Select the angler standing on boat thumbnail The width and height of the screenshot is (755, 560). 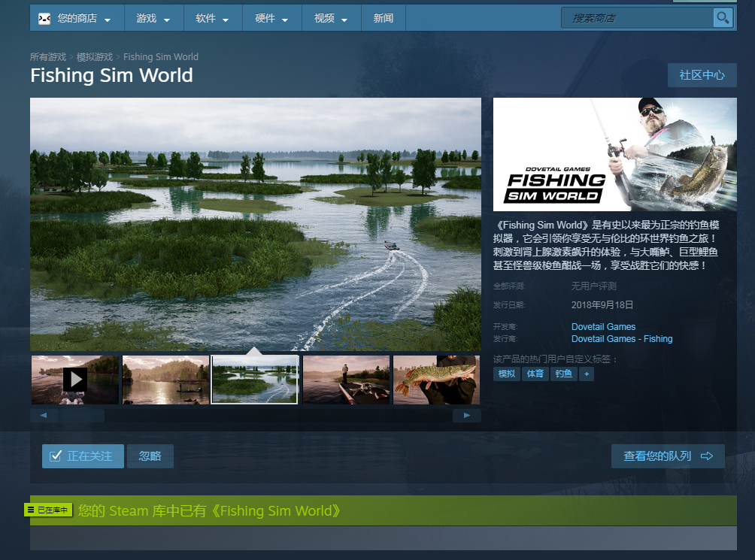[346, 380]
